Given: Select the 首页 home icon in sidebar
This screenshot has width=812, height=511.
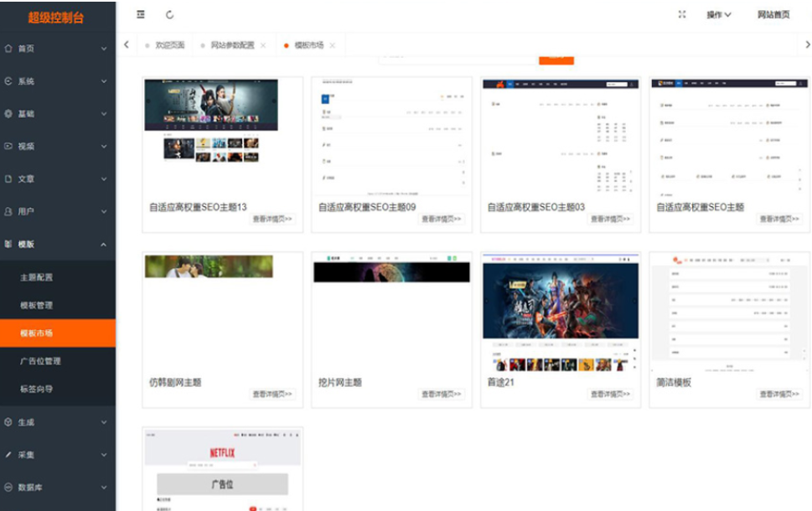Looking at the screenshot, I should 9,49.
